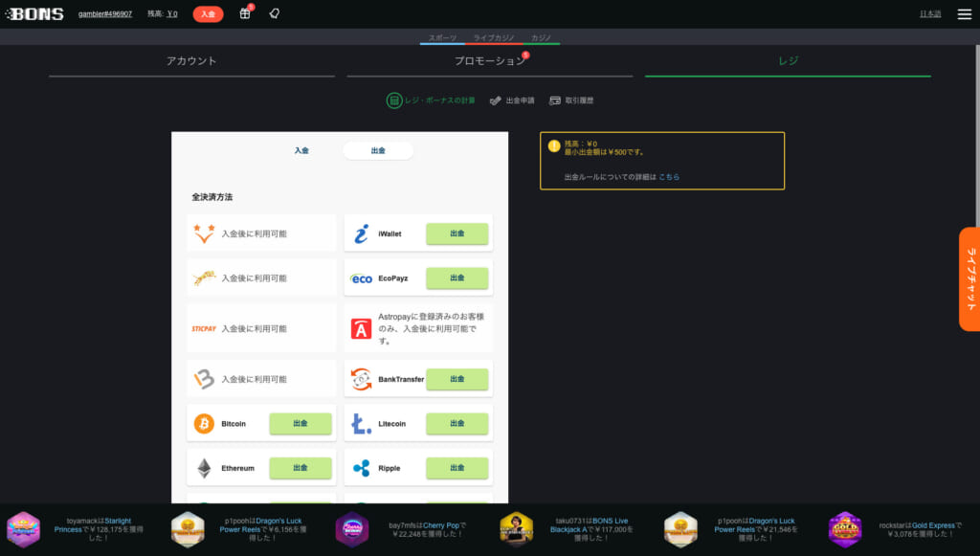Click 出金 button for Ethereum

tap(300, 468)
